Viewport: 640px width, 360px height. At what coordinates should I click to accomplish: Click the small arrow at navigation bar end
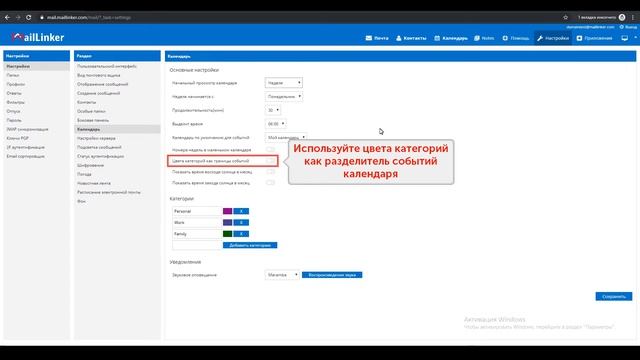click(x=635, y=38)
